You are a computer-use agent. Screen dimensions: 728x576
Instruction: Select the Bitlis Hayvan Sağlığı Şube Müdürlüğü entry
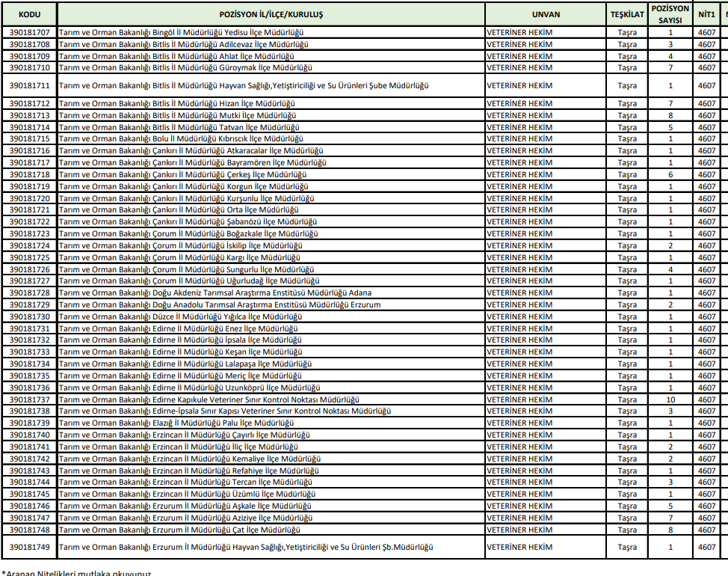point(244,85)
